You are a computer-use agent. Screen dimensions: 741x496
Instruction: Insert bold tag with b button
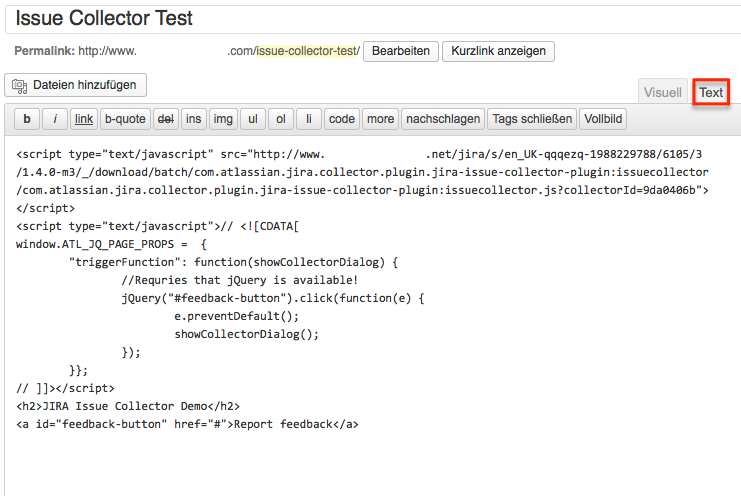coord(27,119)
